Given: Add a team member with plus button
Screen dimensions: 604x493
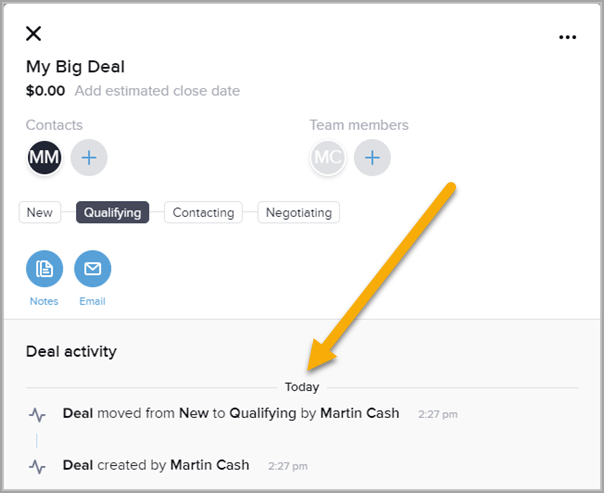Looking at the screenshot, I should click(372, 157).
